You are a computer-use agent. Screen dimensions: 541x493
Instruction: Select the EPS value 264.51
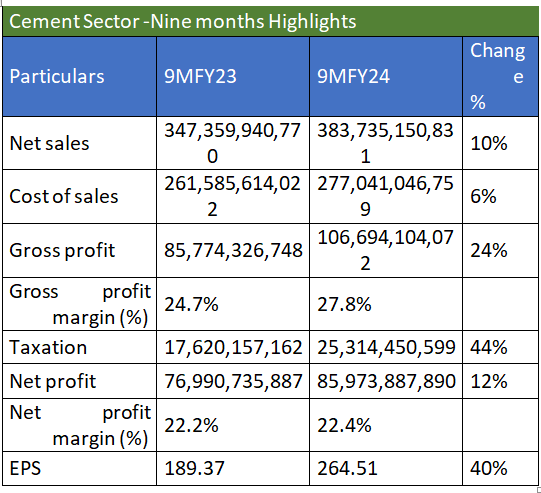point(386,469)
